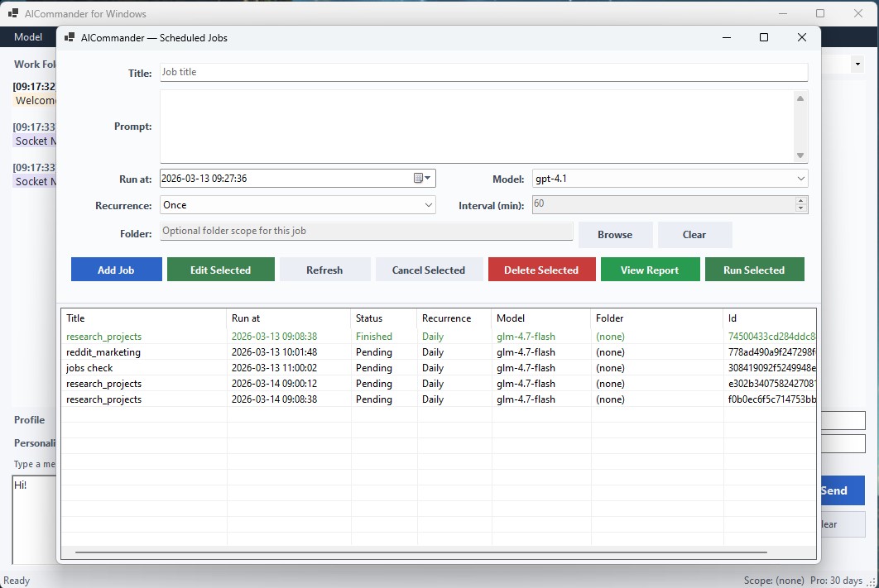Click the AICommander icon in Scheduled Jobs titlebar
Screen dimensions: 879x588
(69, 37)
